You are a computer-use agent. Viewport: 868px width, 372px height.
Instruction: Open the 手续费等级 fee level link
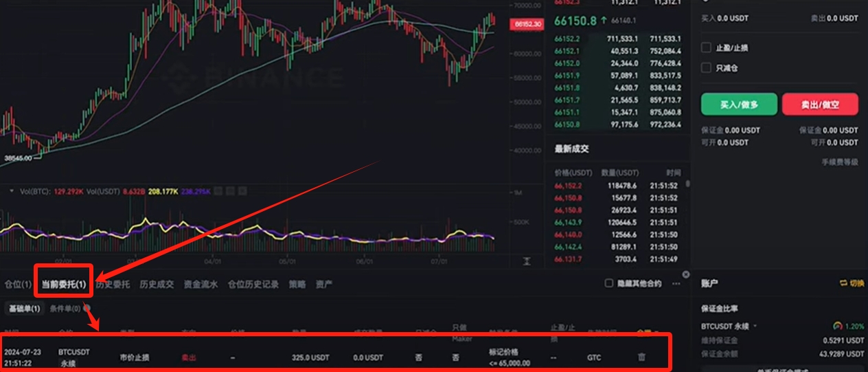pos(840,162)
